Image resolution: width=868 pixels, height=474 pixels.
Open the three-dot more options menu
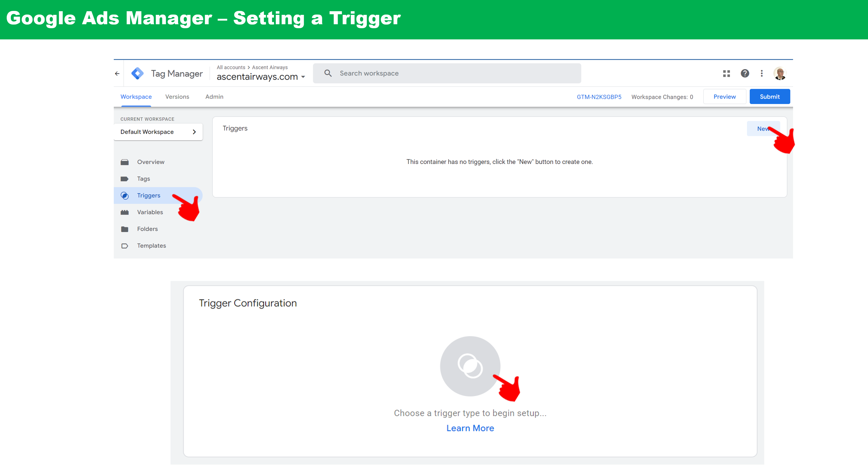click(x=762, y=73)
